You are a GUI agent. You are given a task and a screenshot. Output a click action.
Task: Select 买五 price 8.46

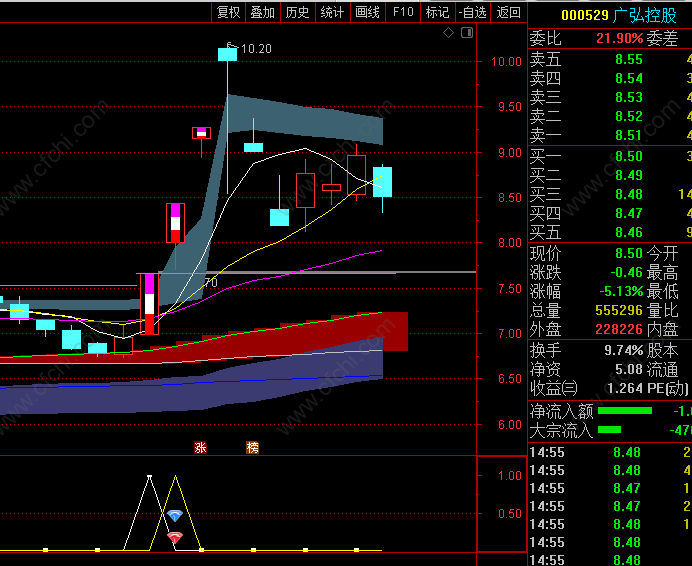click(629, 232)
